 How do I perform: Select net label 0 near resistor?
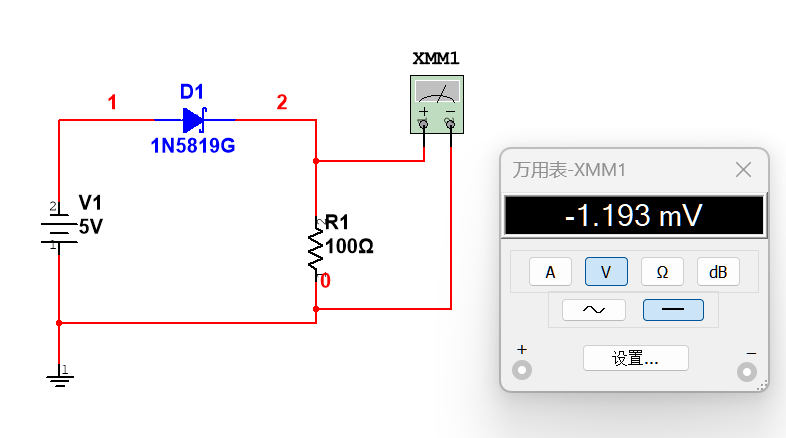click(326, 281)
